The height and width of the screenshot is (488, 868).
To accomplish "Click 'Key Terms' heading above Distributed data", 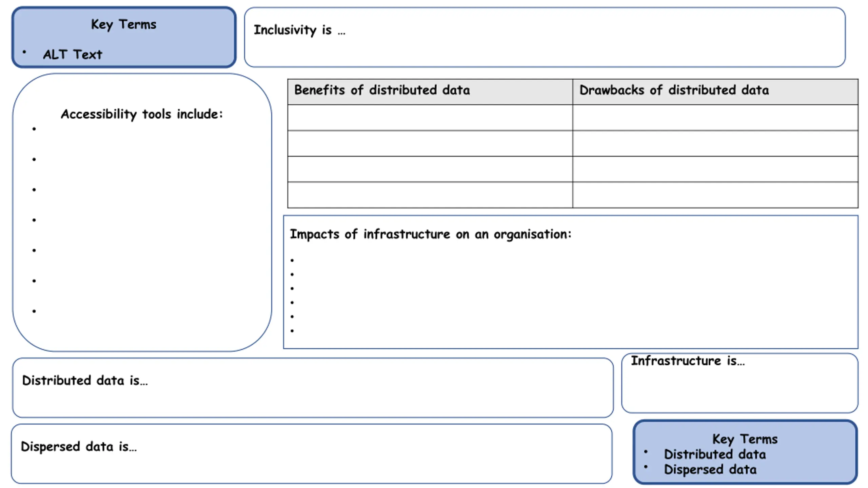I will click(745, 439).
